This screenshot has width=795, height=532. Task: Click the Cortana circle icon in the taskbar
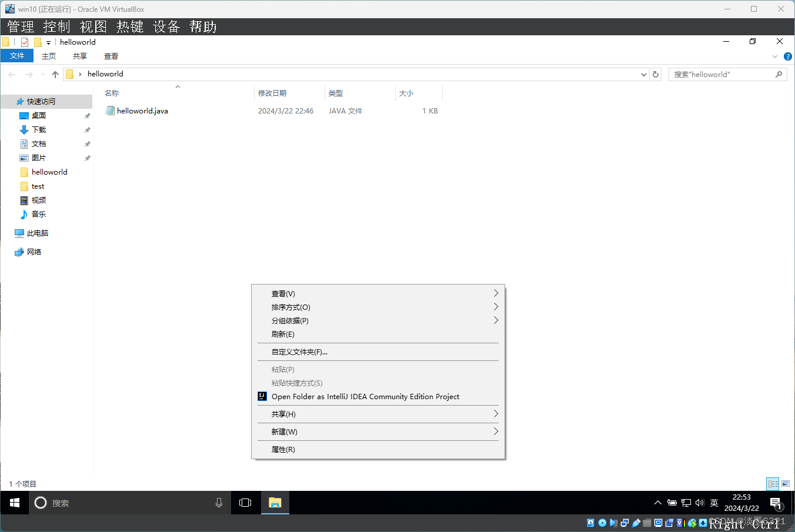coord(41,503)
